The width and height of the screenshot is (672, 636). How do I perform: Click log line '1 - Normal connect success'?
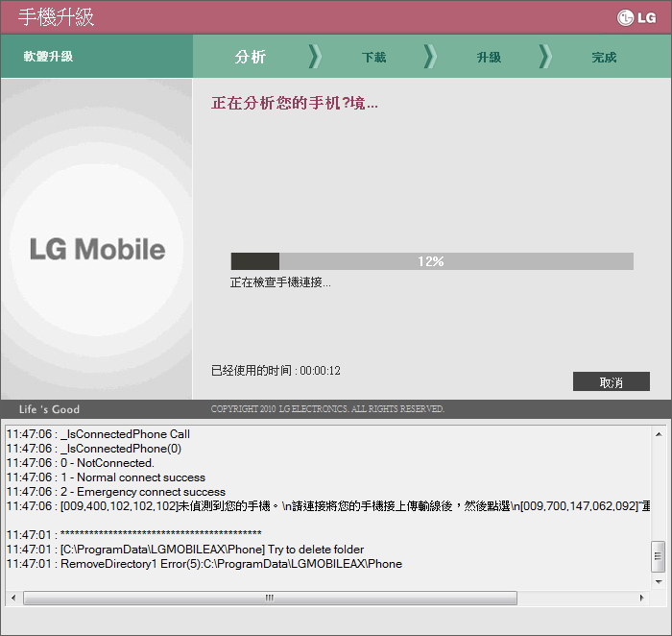click(106, 477)
